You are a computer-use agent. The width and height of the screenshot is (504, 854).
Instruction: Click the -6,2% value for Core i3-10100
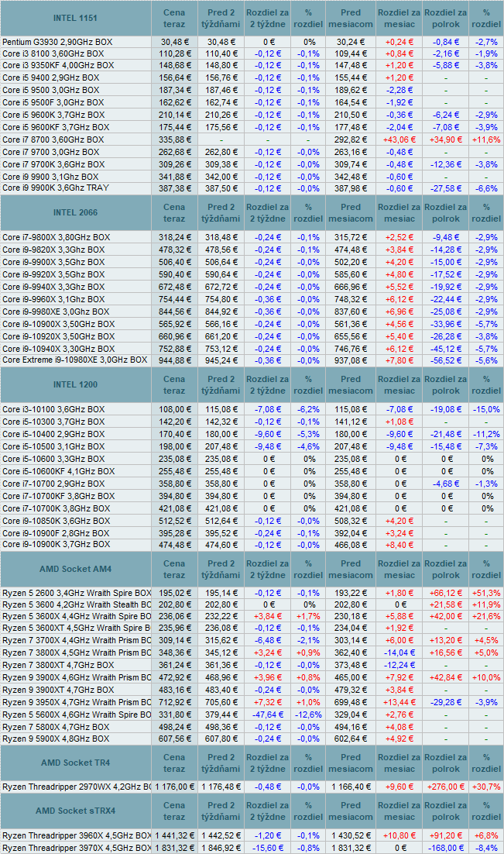tap(308, 410)
